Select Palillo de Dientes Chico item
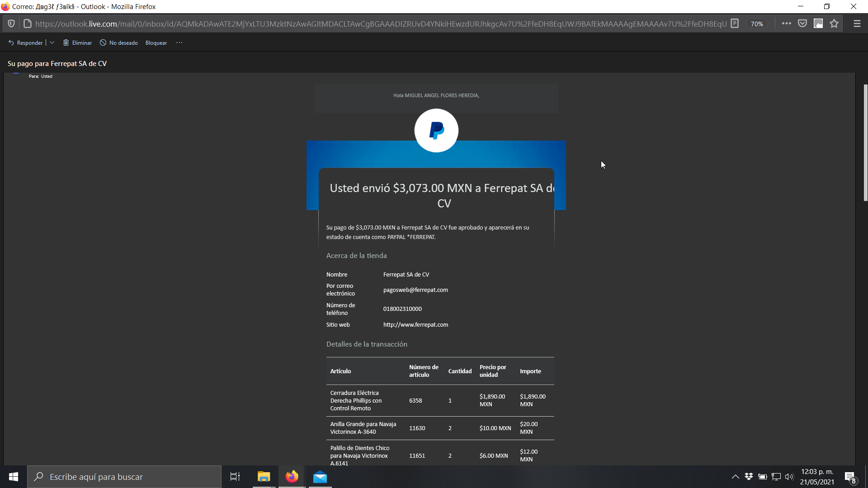Image resolution: width=868 pixels, height=488 pixels. (x=359, y=455)
